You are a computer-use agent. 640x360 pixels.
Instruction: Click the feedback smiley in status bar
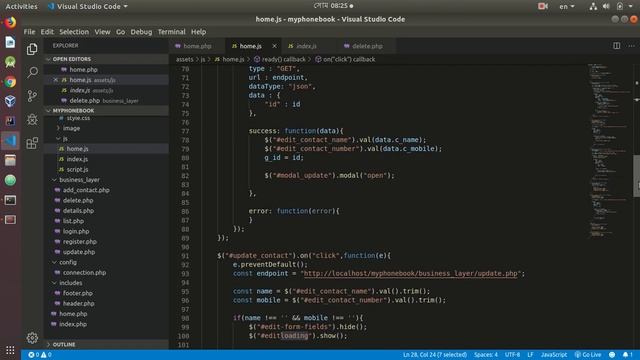(612, 355)
